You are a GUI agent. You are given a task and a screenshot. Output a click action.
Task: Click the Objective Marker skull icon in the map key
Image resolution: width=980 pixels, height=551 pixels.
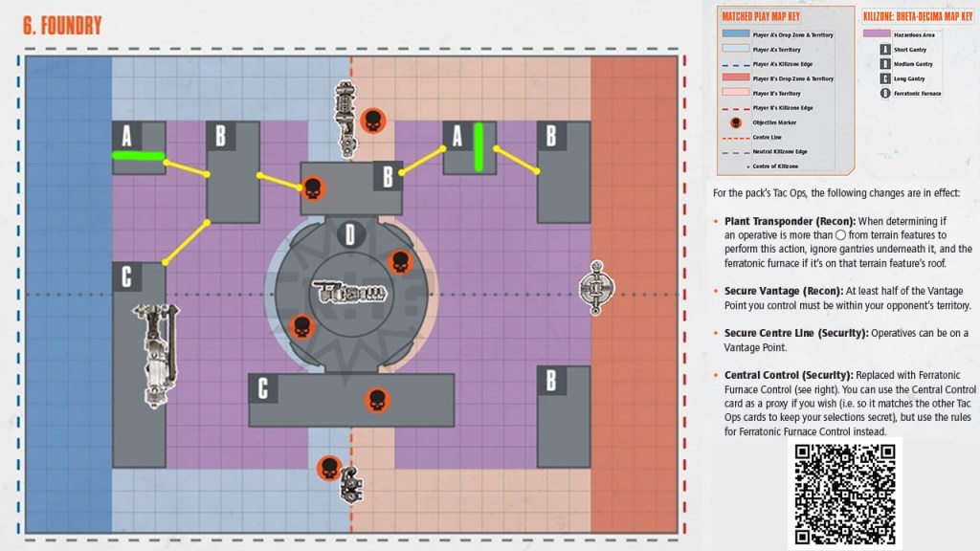tap(736, 122)
